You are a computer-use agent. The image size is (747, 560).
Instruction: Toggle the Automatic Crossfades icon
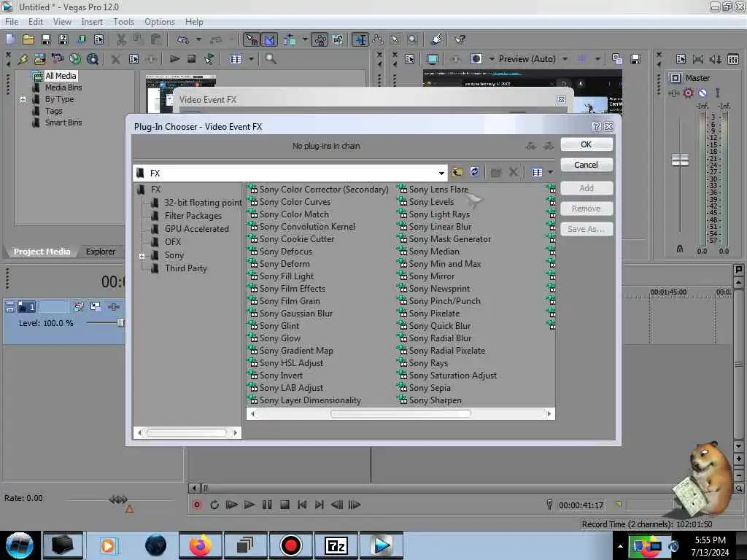click(269, 39)
